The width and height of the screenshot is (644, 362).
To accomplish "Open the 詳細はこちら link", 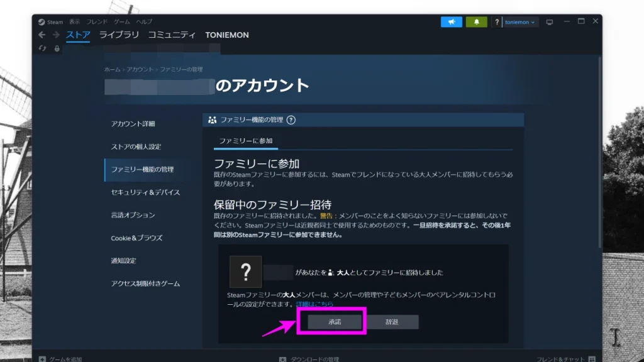I will (x=314, y=304).
